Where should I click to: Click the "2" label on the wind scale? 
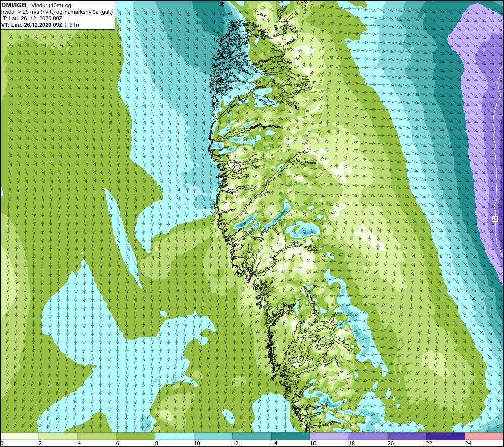[40, 443]
